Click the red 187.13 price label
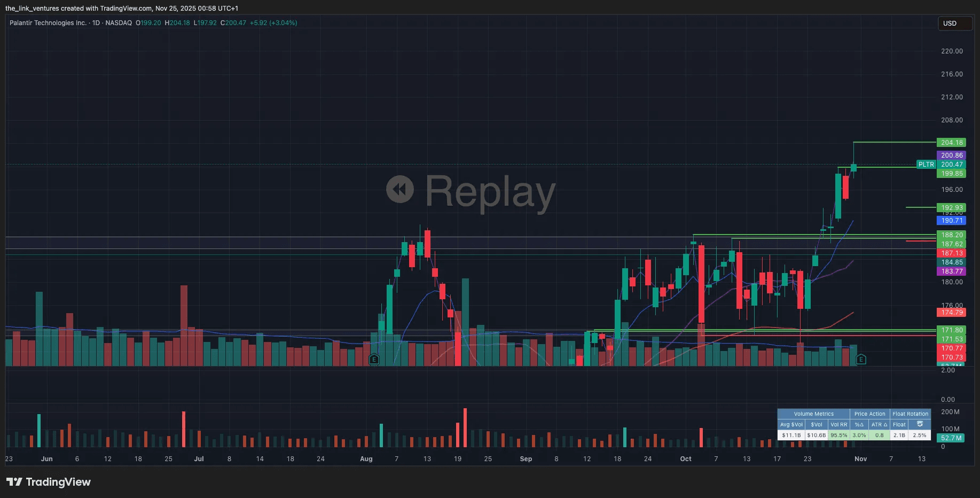980x498 pixels. 951,253
